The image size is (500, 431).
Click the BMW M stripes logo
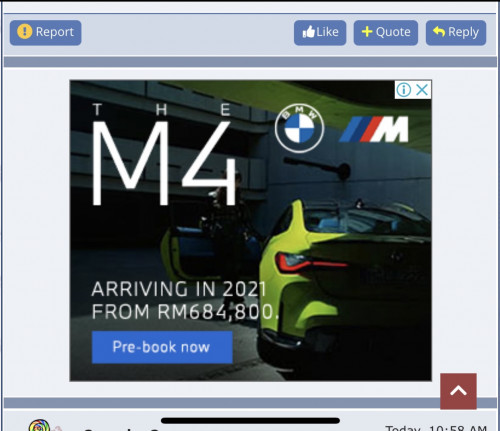(x=374, y=129)
